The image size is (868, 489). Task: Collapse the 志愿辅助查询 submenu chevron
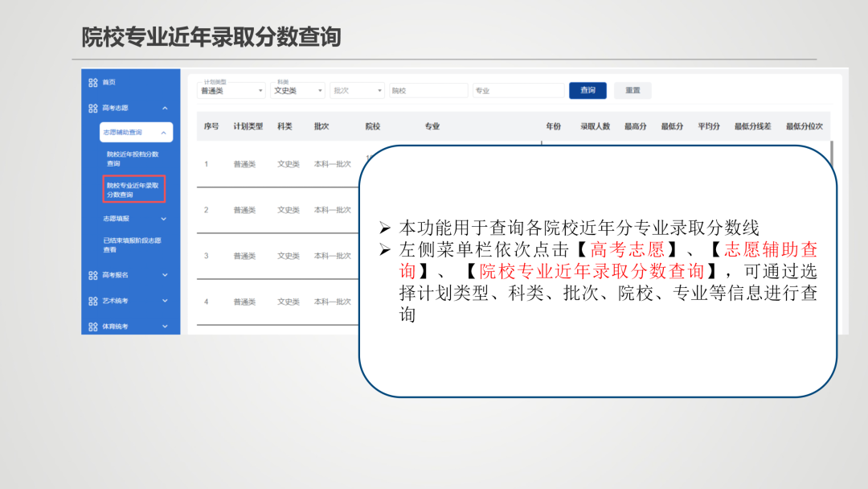[x=163, y=133]
